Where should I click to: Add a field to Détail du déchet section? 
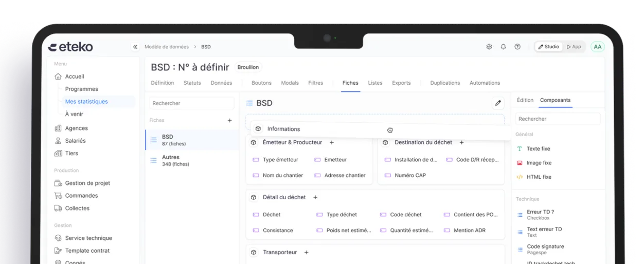point(315,197)
